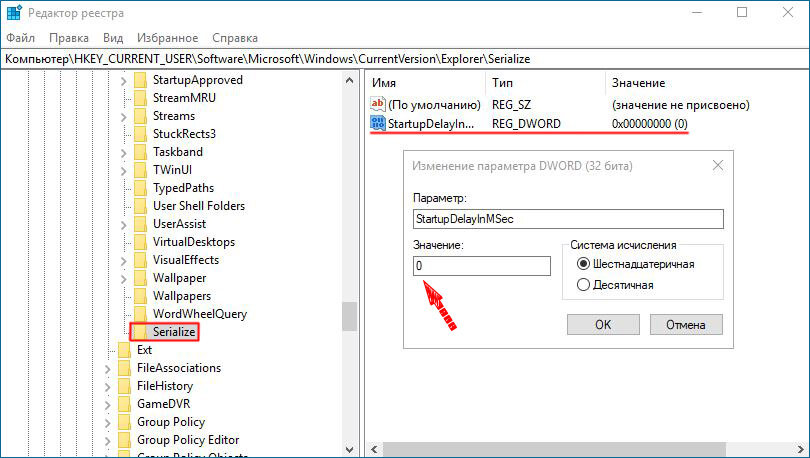Screen dimensions: 810x458
Task: Confirm the DWORD change with OK
Action: [x=603, y=325]
